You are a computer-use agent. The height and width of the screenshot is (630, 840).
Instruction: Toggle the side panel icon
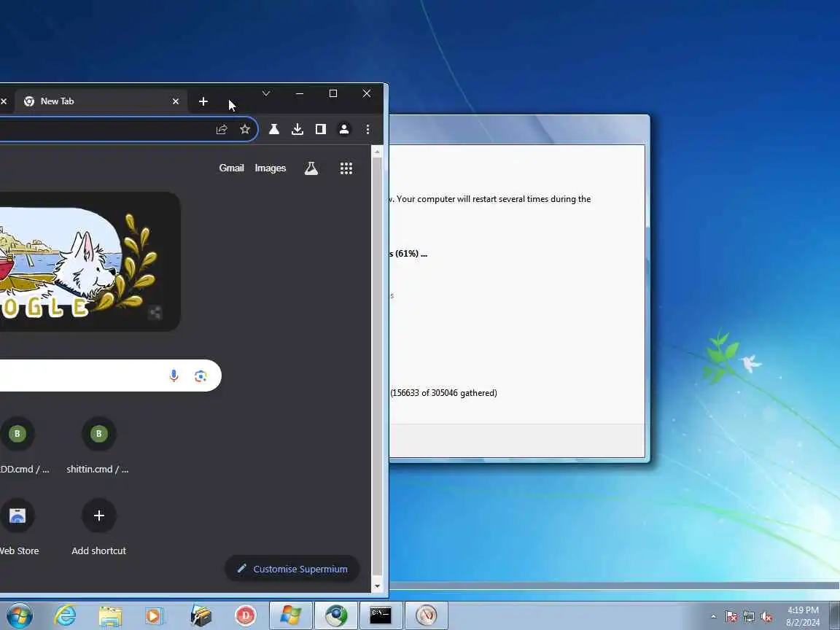(320, 129)
